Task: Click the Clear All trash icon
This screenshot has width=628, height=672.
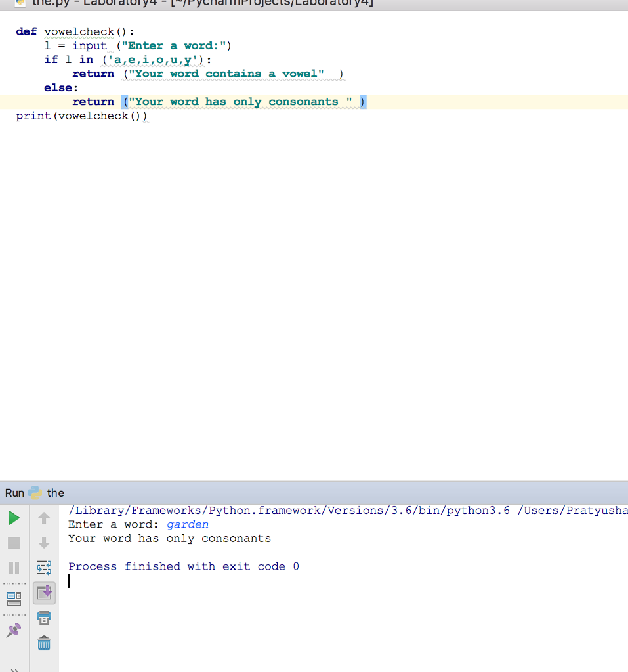Action: (44, 643)
